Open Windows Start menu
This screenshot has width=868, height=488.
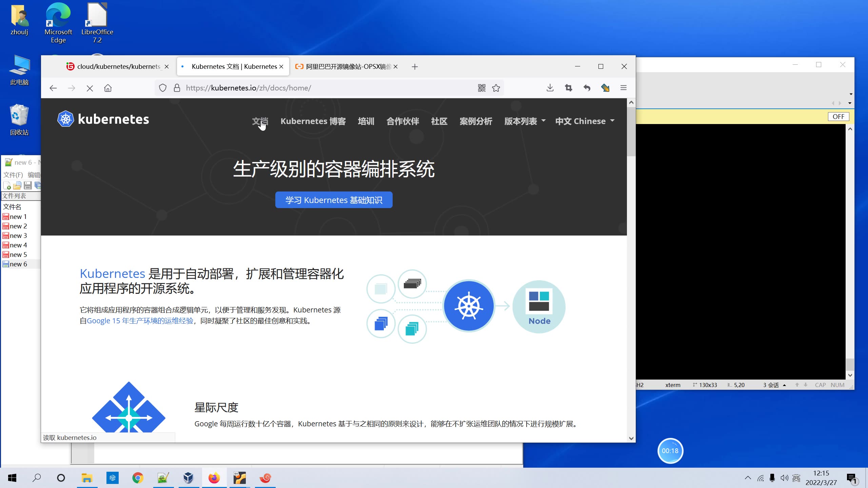point(12,478)
